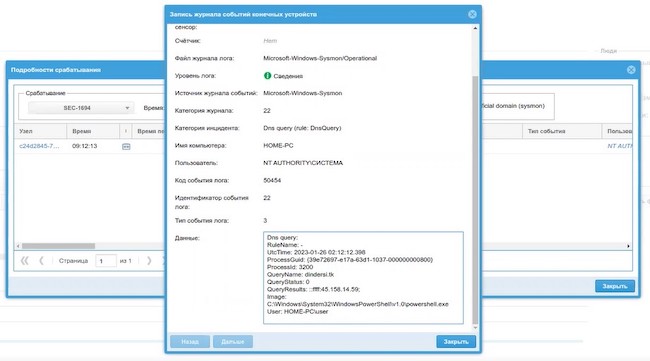650x361 pixels.
Task: Open node link c24d2845-7...
Action: point(39,146)
